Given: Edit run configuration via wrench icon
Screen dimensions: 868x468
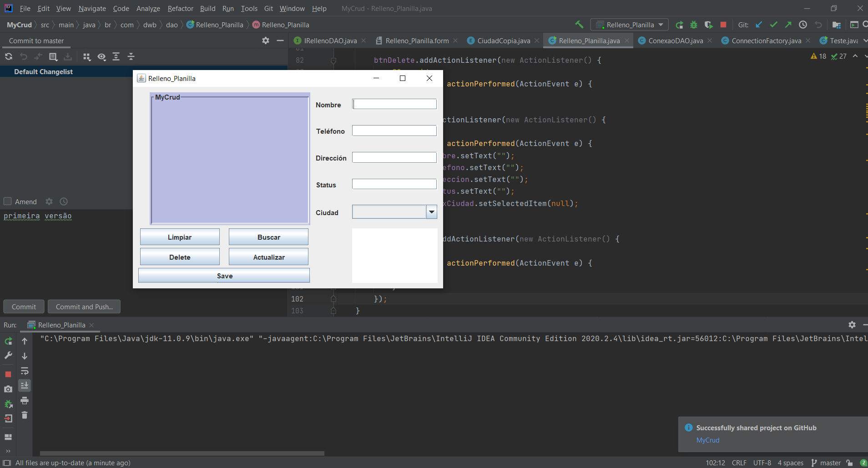Looking at the screenshot, I should coord(8,355).
